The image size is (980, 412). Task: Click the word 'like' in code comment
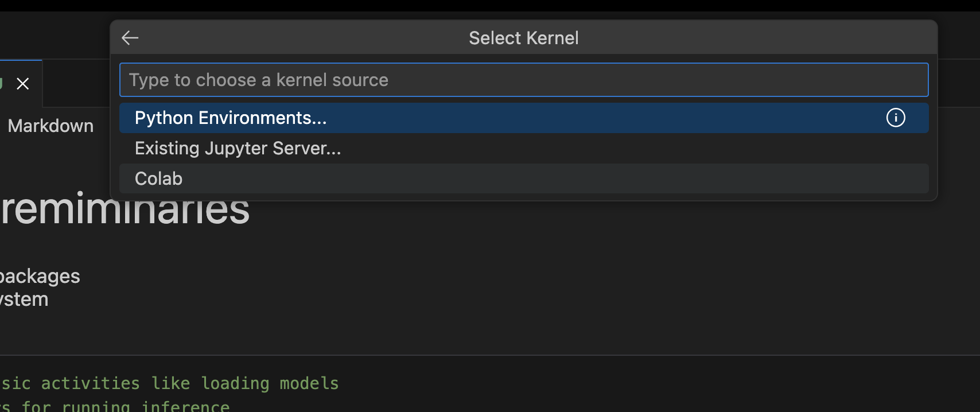point(170,383)
